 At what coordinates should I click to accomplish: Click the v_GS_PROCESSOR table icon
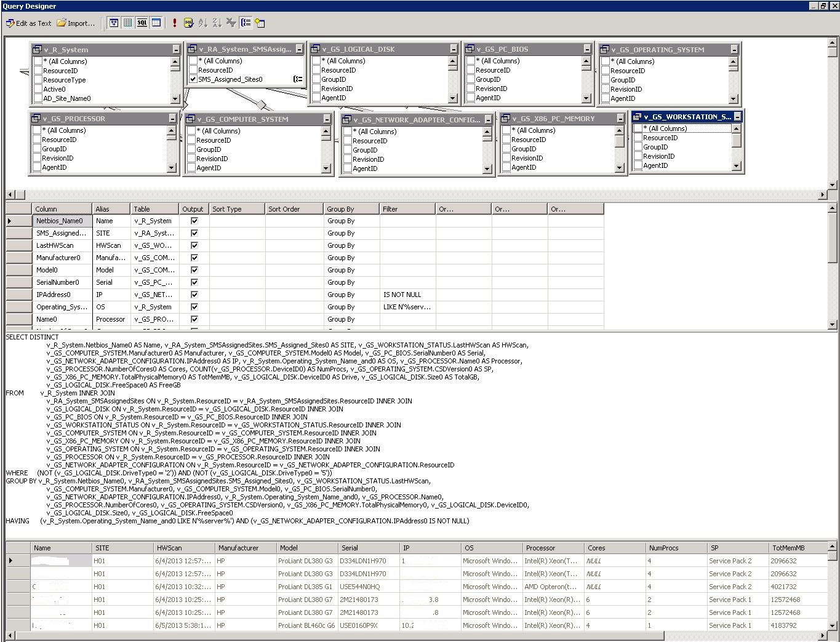[x=36, y=119]
